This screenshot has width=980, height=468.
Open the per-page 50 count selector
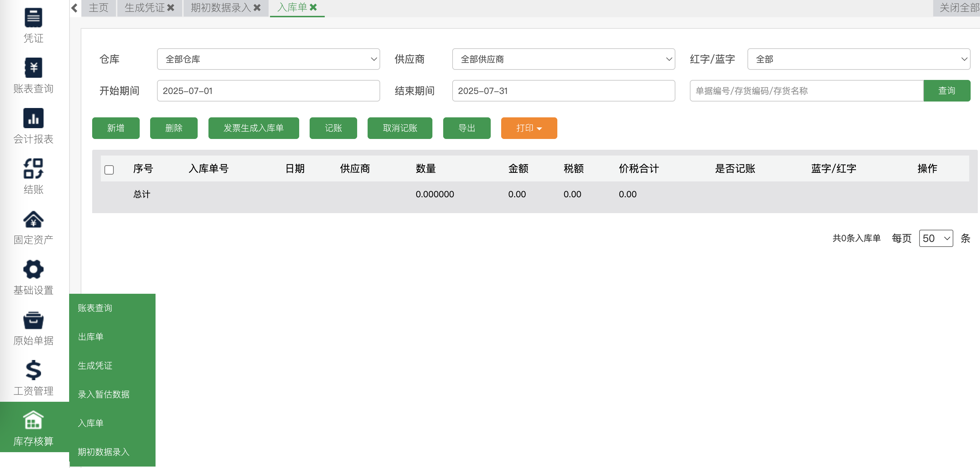[x=935, y=239]
